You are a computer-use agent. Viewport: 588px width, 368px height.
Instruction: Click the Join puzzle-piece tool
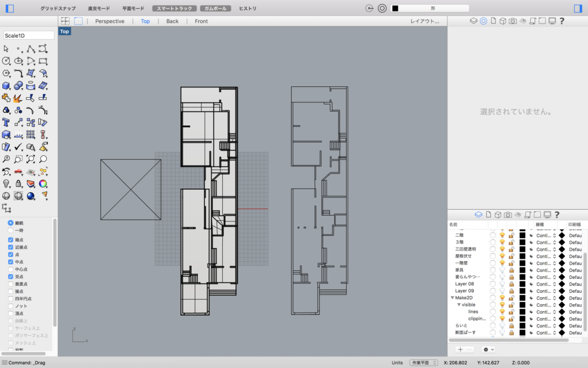tap(6, 98)
